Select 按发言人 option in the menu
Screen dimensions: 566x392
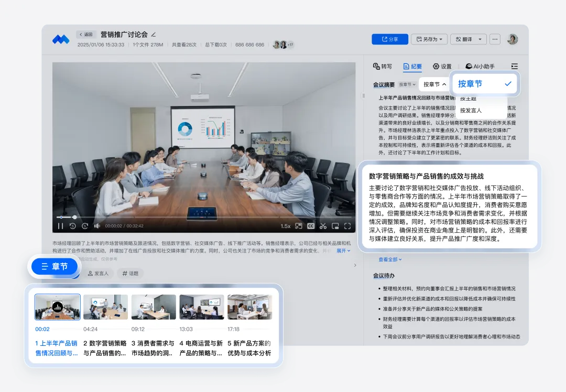[471, 111]
